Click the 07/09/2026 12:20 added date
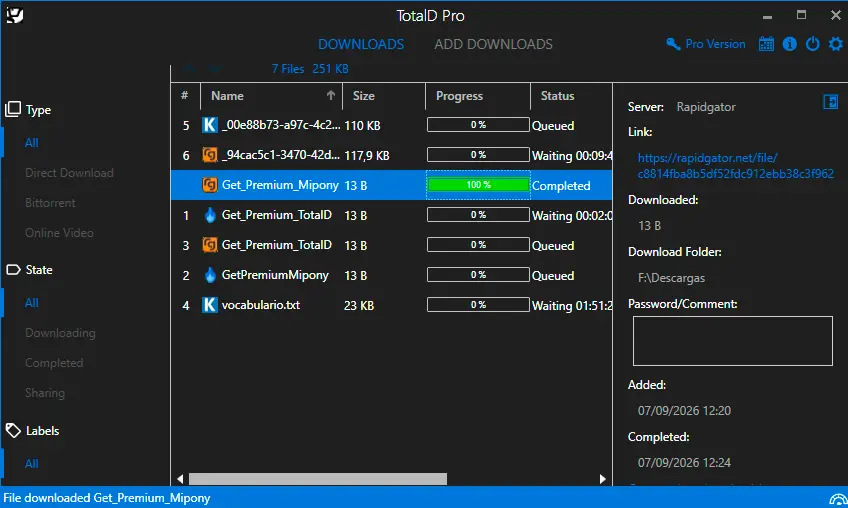 pos(684,411)
